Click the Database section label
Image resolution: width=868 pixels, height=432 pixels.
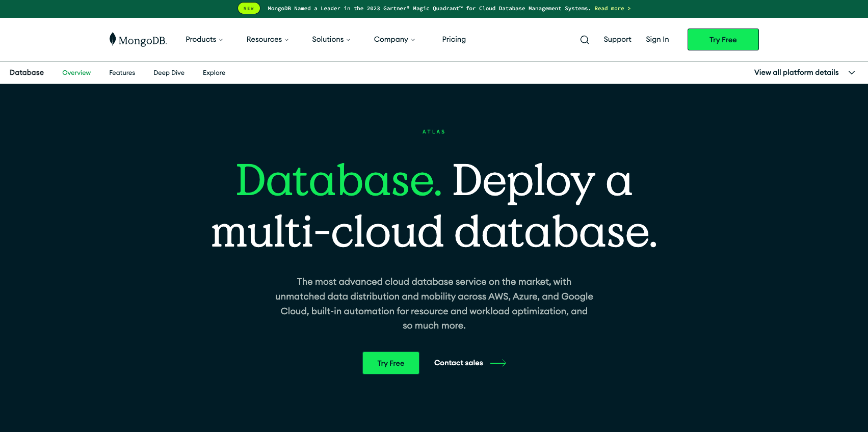click(x=27, y=72)
